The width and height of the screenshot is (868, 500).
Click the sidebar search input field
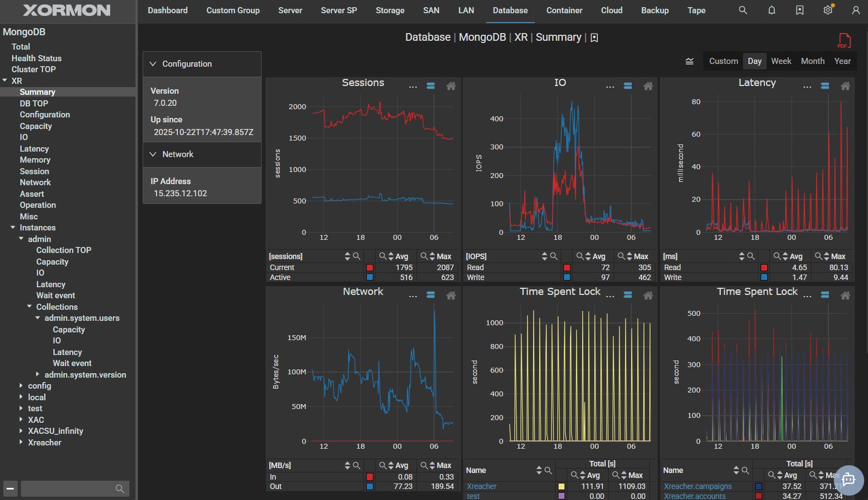(x=67, y=488)
